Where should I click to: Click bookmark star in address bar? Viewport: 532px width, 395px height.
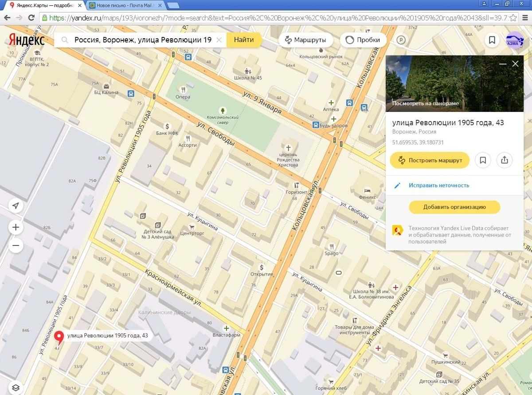(x=513, y=18)
